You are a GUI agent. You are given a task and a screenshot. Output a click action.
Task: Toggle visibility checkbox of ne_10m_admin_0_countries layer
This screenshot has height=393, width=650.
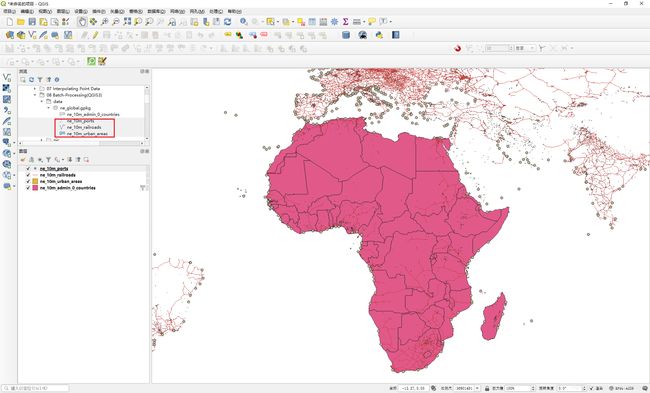tap(28, 188)
